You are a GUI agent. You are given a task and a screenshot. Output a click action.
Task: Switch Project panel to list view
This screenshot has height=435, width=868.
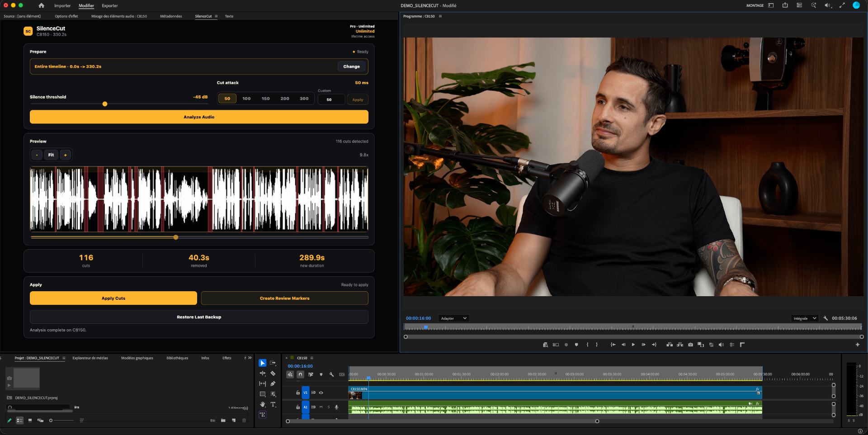[19, 421]
